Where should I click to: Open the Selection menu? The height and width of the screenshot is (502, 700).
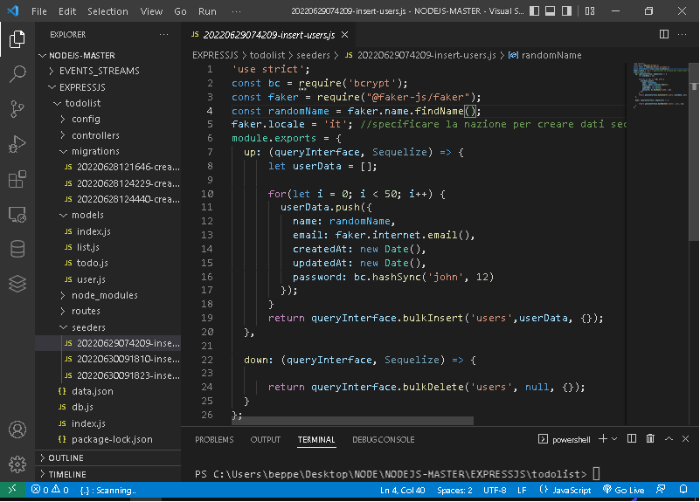click(108, 11)
